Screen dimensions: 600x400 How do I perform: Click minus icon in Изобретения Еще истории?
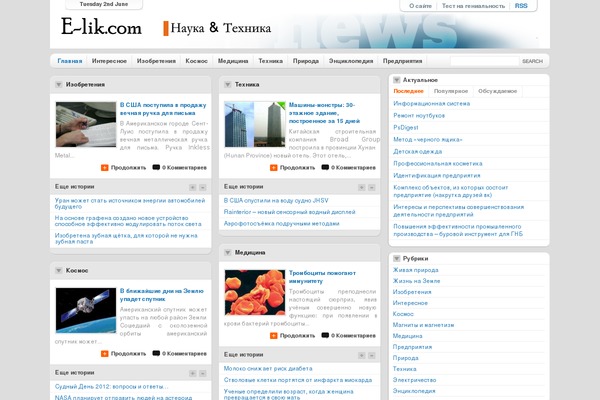point(203,187)
